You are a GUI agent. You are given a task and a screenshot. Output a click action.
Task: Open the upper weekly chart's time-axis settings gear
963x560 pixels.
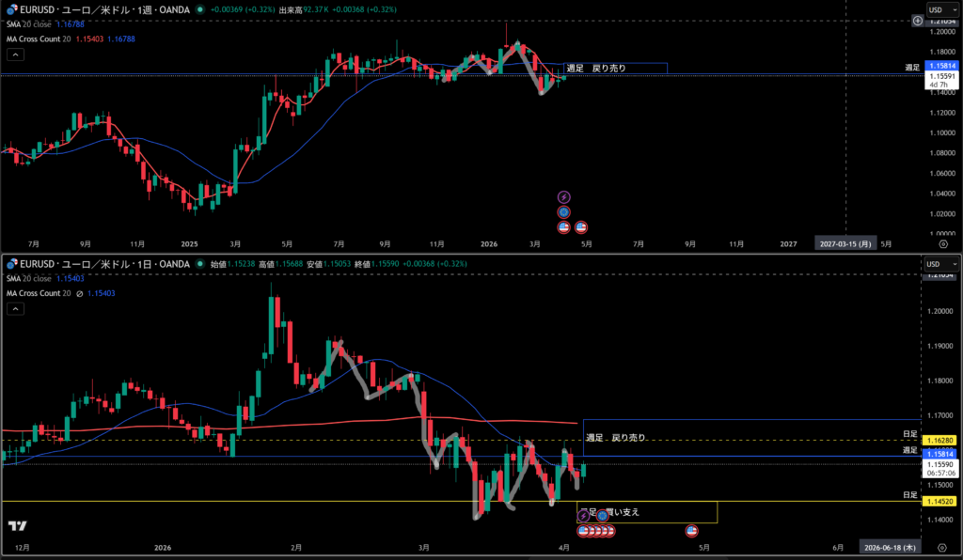(943, 242)
